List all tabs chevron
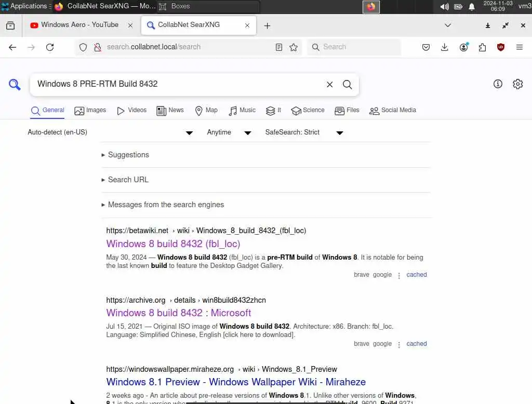Image resolution: width=532 pixels, height=404 pixels. (x=448, y=25)
